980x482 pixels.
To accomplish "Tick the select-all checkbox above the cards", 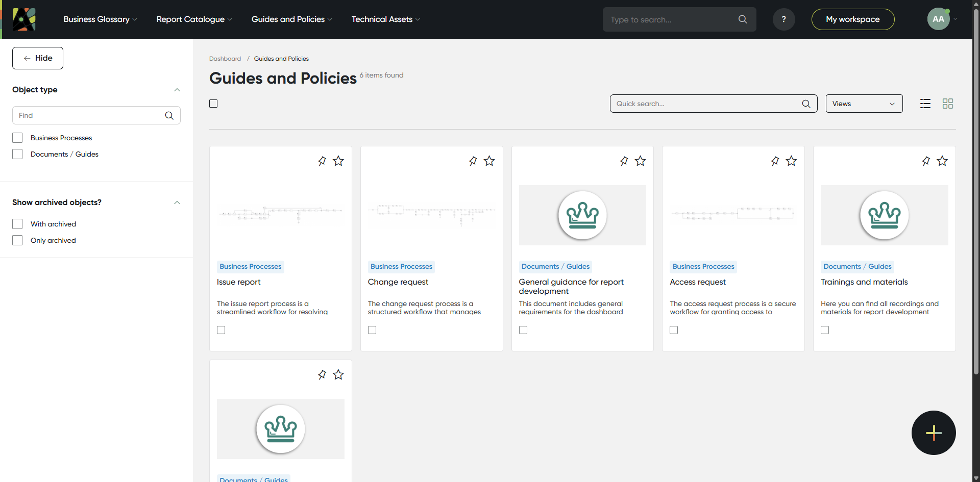I will point(213,104).
